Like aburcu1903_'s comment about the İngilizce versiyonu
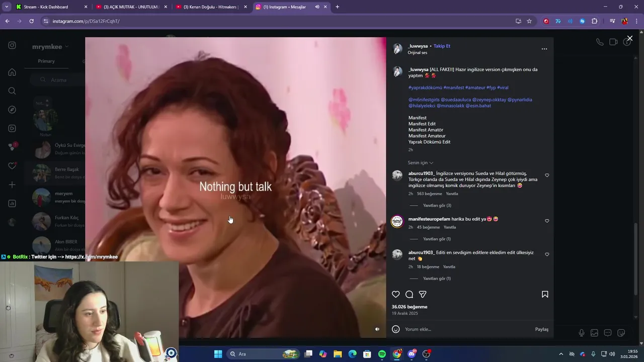Screen dimensions: 644x362 (547, 175)
